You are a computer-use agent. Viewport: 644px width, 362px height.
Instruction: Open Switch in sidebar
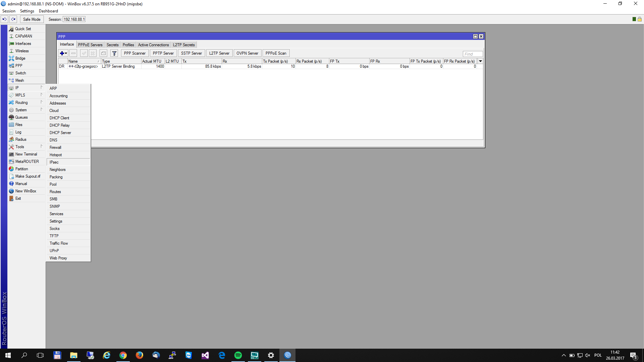[26, 73]
